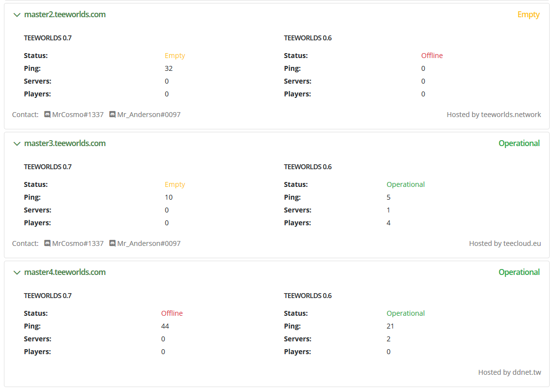Click ping value 21 in master4
The image size is (560, 392).
390,326
